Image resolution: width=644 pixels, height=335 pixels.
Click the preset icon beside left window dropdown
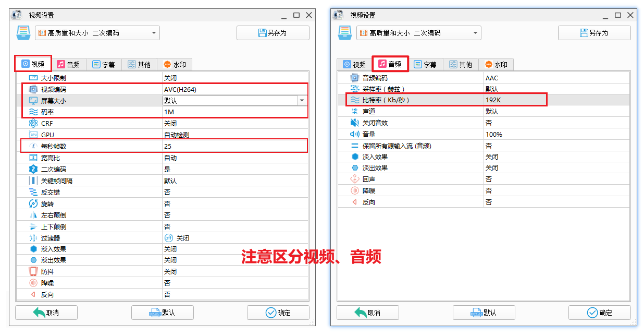tap(23, 33)
